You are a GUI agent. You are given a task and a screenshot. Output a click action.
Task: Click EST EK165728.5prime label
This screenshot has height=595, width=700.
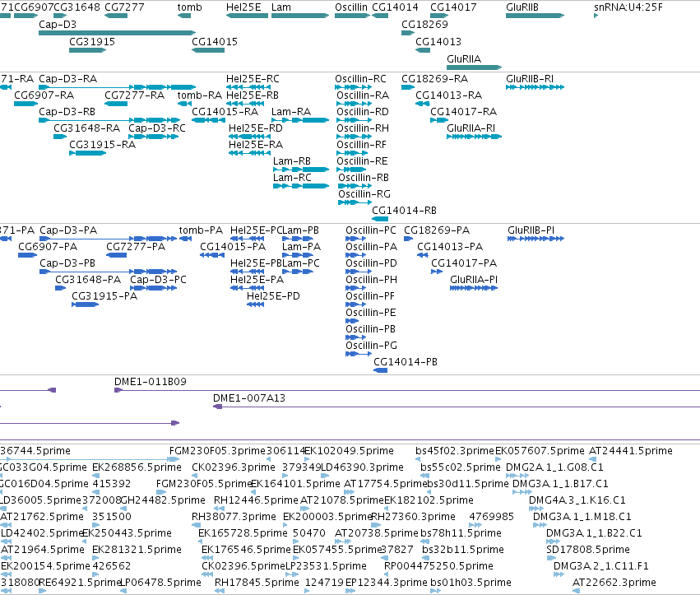click(243, 533)
